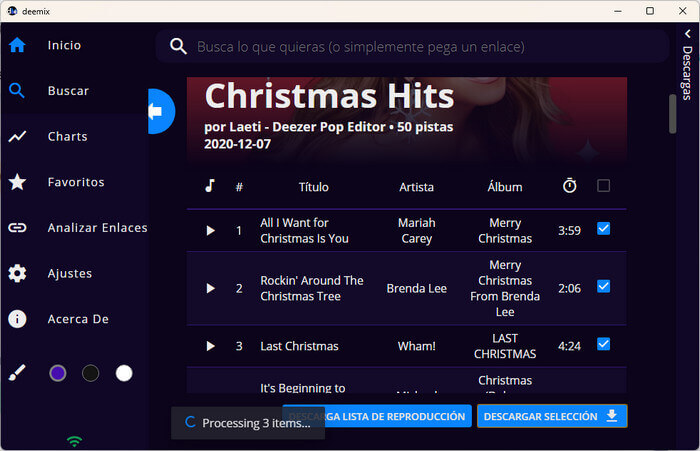Click the Artista column header
The image size is (700, 451).
point(416,187)
